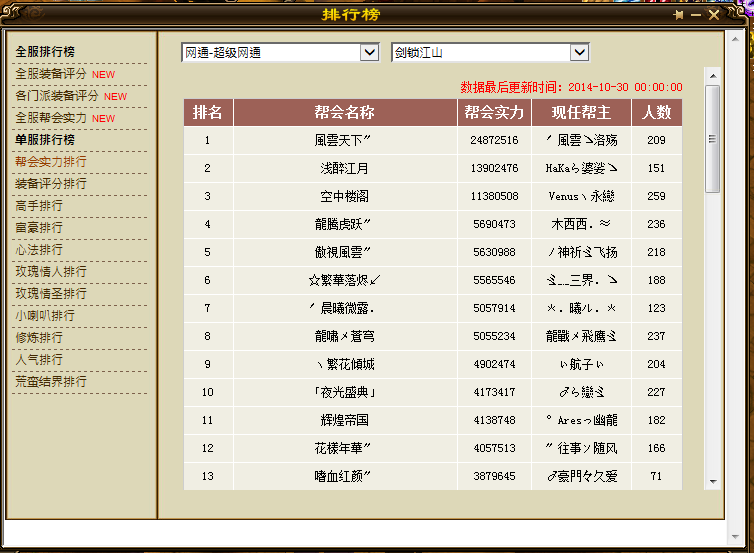Select 帮会实力排行 ranking list
This screenshot has width=754, height=553.
pos(51,162)
